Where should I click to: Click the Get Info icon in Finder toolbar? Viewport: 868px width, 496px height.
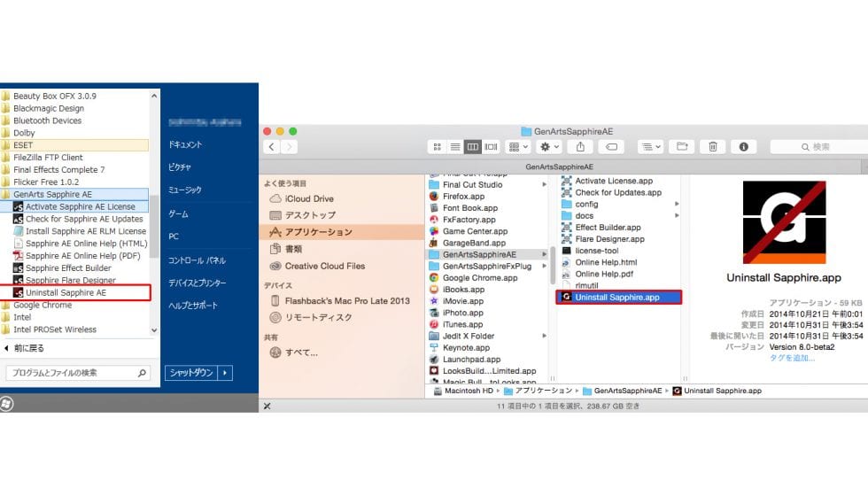coord(743,147)
